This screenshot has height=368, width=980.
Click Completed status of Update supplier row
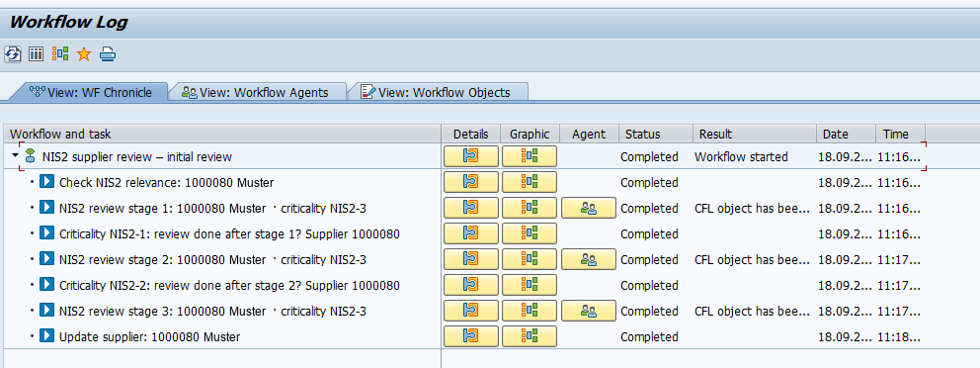point(649,336)
